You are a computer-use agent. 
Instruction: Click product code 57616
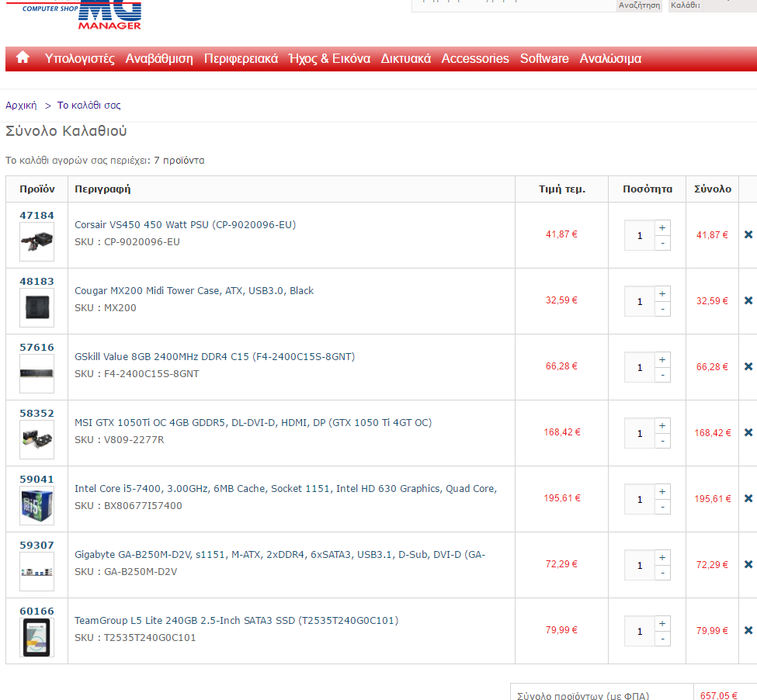pyautogui.click(x=36, y=348)
